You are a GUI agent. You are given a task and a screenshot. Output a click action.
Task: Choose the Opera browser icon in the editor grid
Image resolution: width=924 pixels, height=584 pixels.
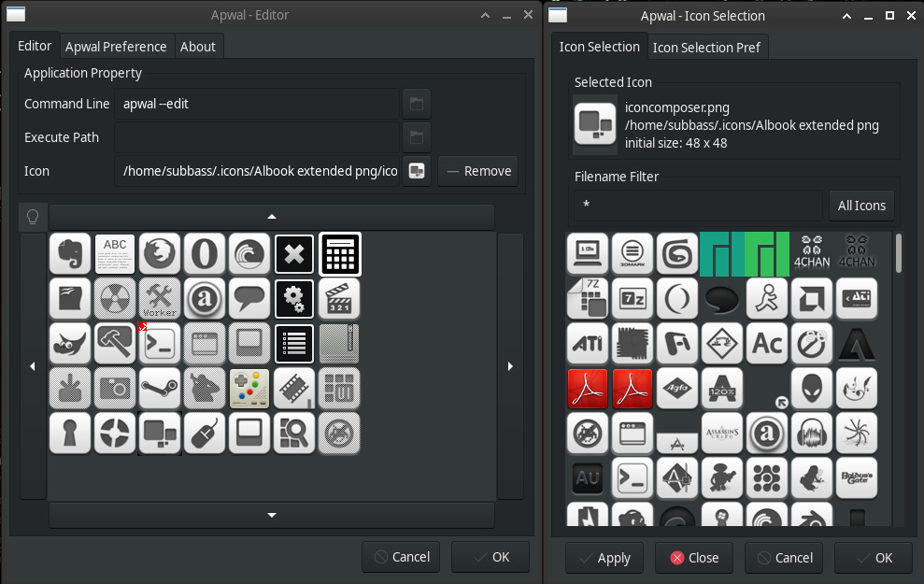click(205, 254)
